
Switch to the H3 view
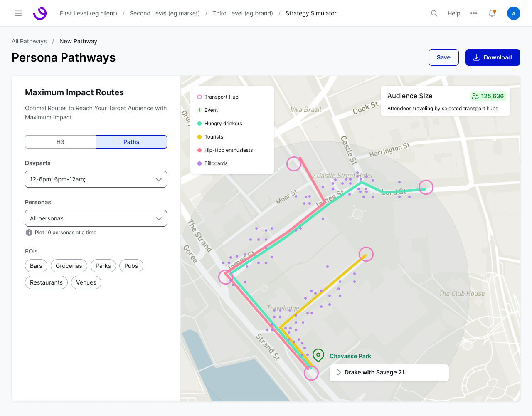pos(61,142)
